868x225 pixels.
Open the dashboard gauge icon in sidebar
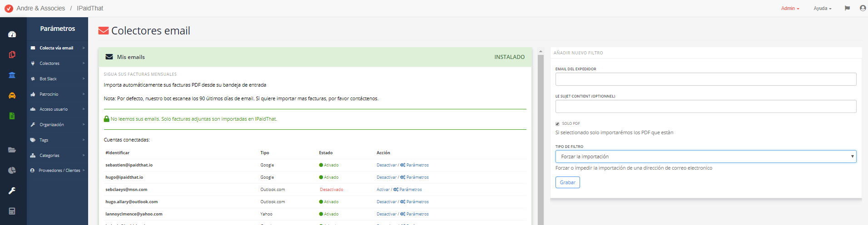pyautogui.click(x=12, y=34)
